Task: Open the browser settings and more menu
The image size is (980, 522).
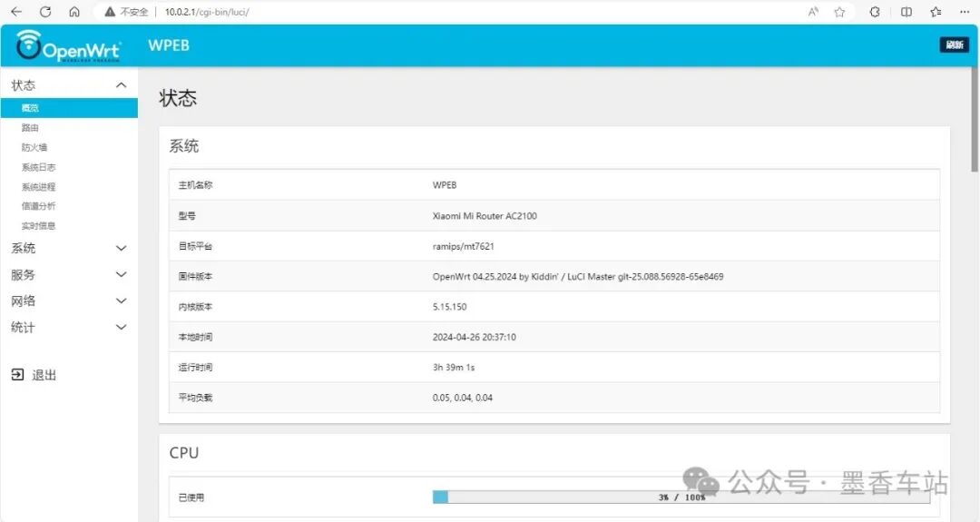Action: click(x=965, y=12)
